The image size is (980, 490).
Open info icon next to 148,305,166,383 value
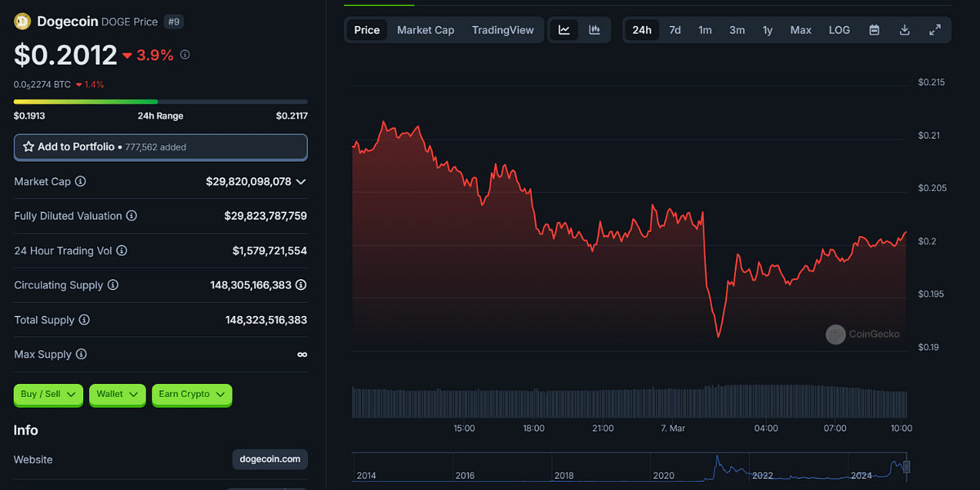(x=301, y=285)
